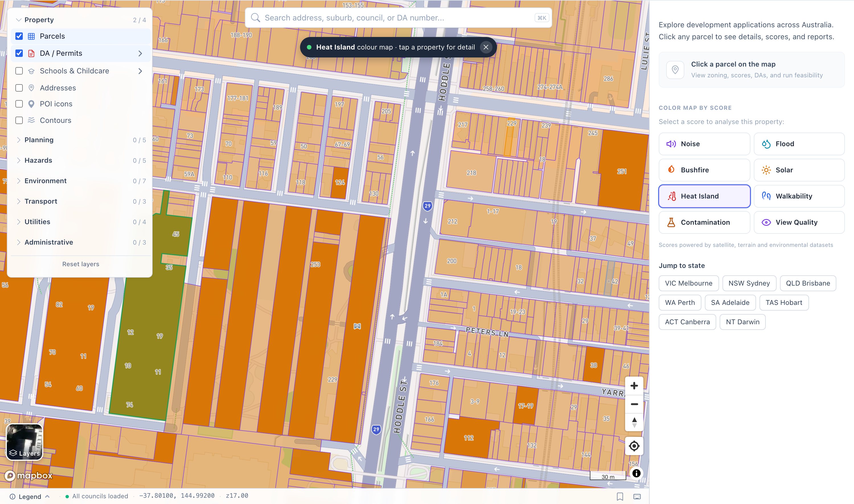Reset map bearing with compass button
The height and width of the screenshot is (504, 854).
point(634,422)
